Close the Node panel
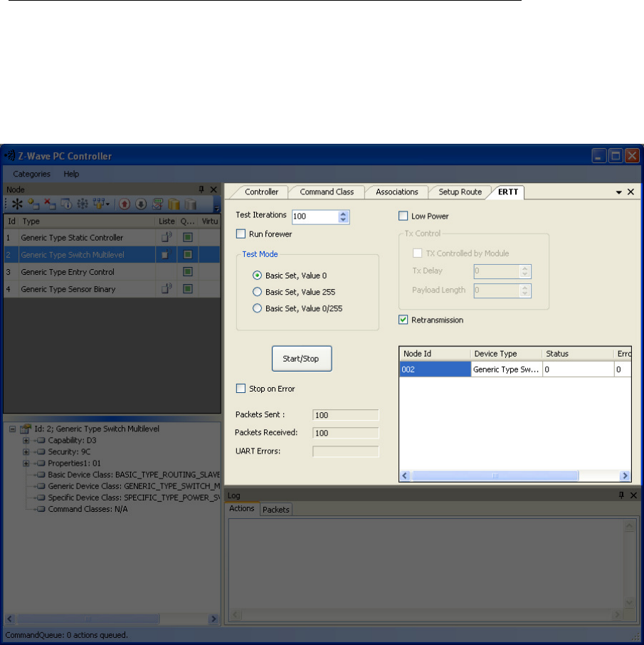This screenshot has width=644, height=645. (213, 189)
